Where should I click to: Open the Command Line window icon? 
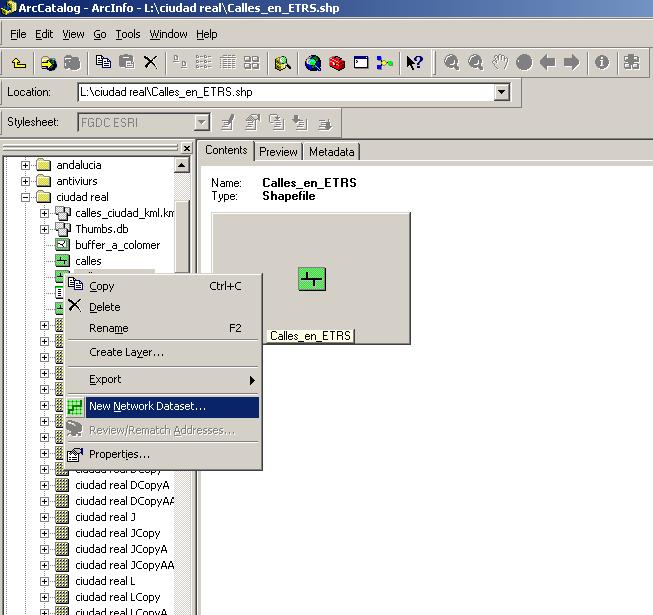point(361,63)
